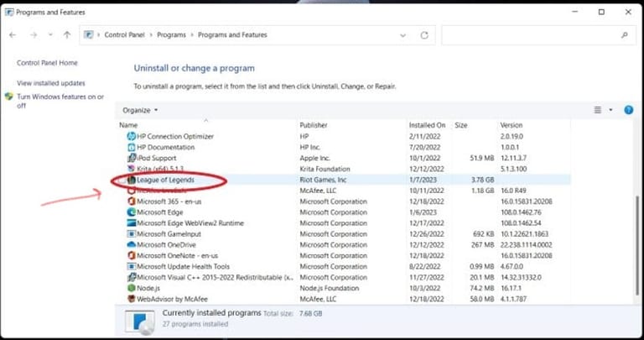The image size is (644, 340).
Task: Click the WebAdvisor by McAfee icon
Action: (132, 299)
